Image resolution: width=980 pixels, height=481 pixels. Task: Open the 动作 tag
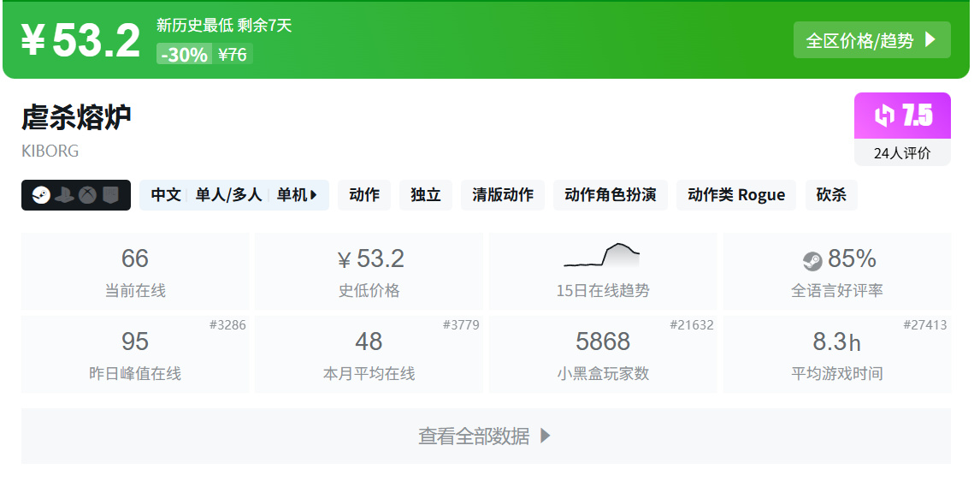(364, 195)
